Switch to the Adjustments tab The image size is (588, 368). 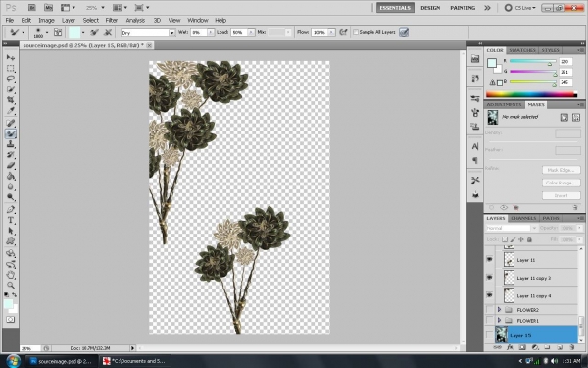[504, 104]
